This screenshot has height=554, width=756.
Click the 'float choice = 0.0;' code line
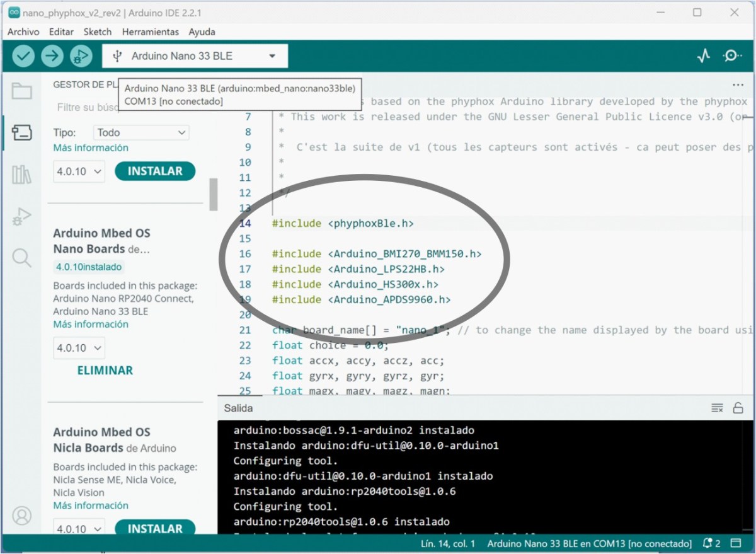click(x=330, y=345)
